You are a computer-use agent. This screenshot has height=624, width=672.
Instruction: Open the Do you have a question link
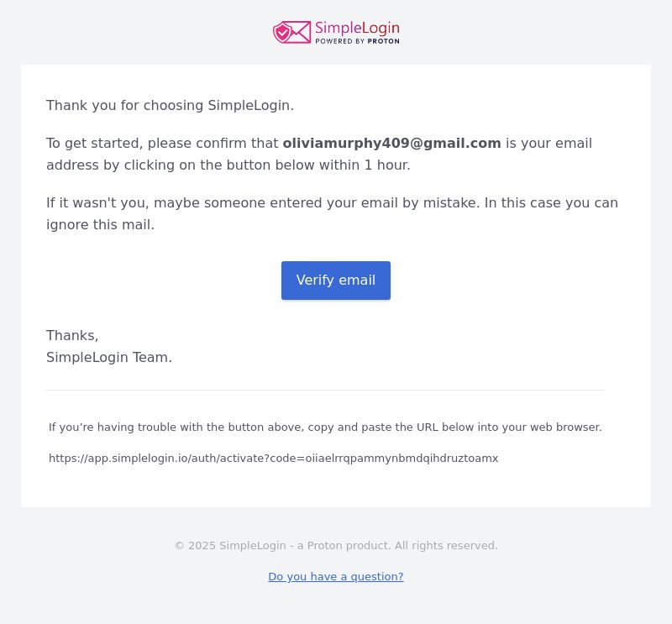335,576
